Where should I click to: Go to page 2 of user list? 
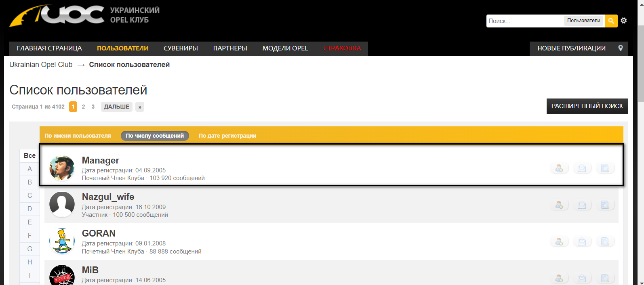pos(83,107)
